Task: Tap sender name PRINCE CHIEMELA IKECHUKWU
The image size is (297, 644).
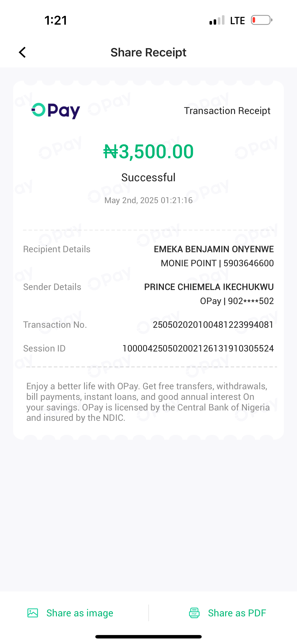Action: click(209, 287)
